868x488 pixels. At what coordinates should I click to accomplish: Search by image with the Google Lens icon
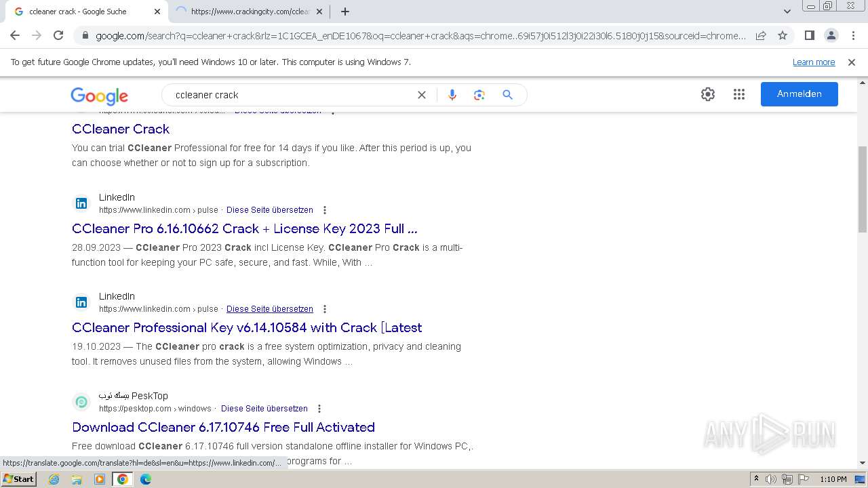(x=479, y=95)
